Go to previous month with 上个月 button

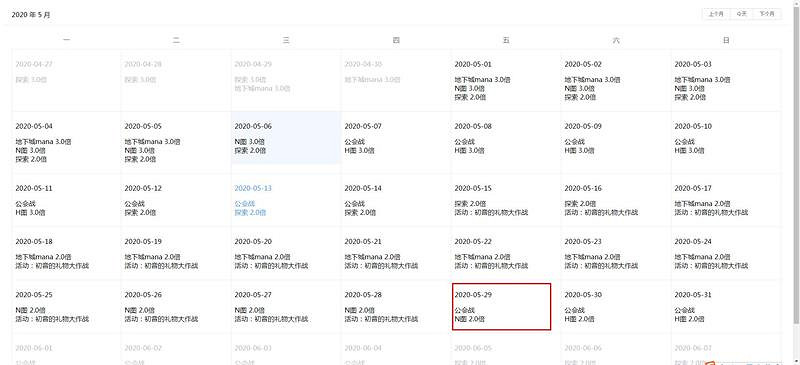point(716,14)
